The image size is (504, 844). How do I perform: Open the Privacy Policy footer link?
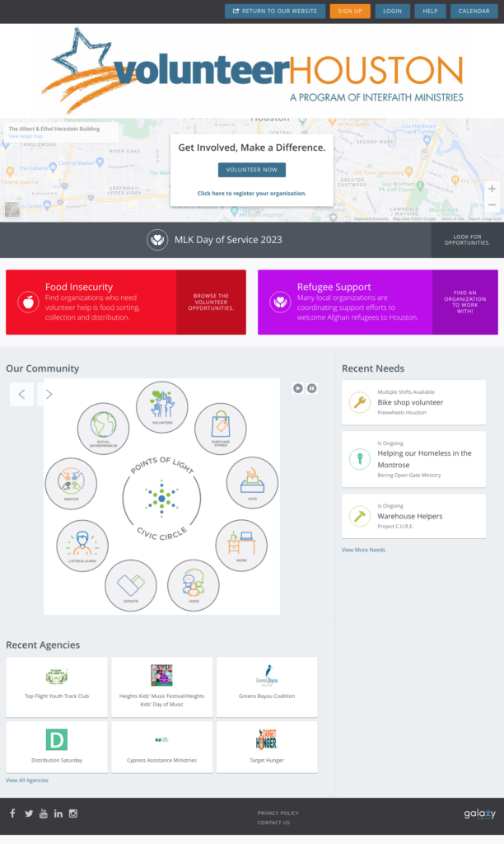pos(278,814)
